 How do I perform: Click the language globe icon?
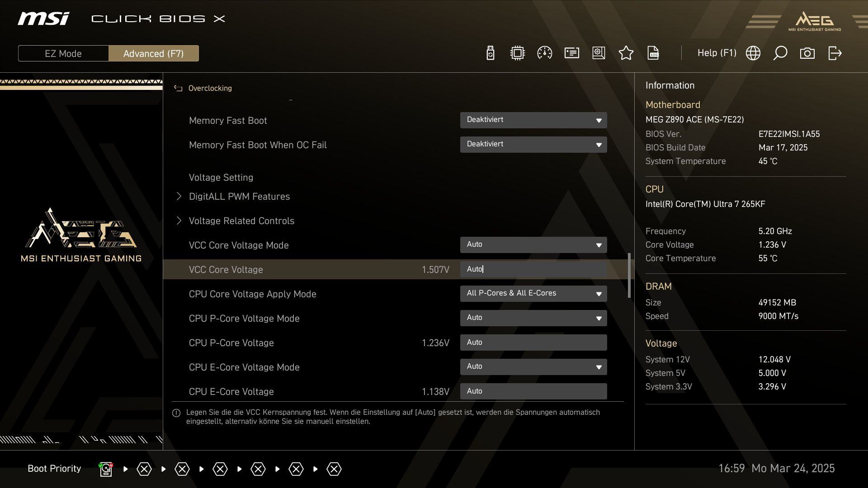pos(753,53)
